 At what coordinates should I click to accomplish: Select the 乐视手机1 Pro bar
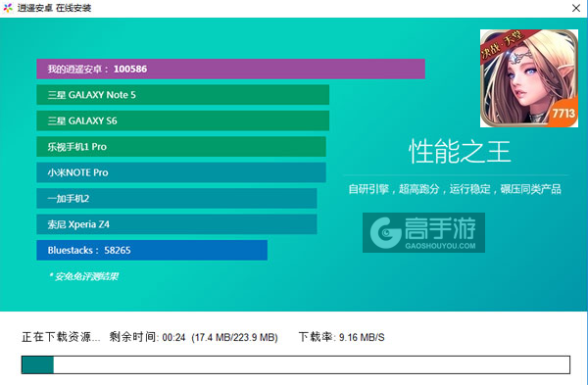click(x=181, y=147)
